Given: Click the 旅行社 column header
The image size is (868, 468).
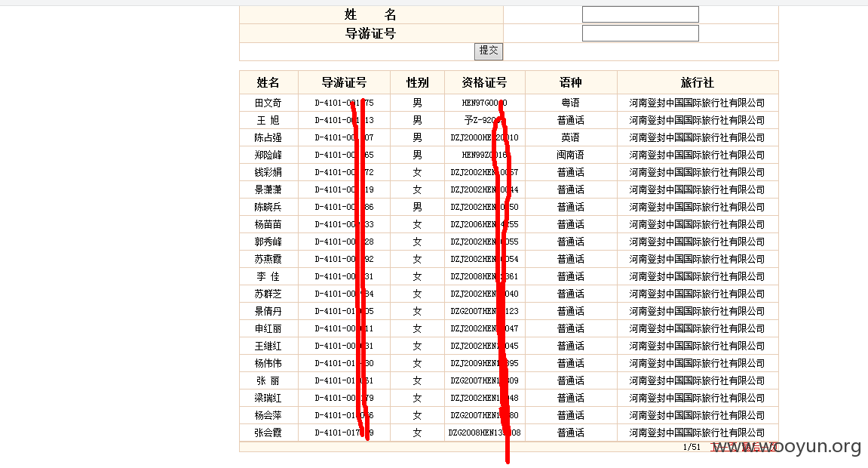Looking at the screenshot, I should (698, 82).
